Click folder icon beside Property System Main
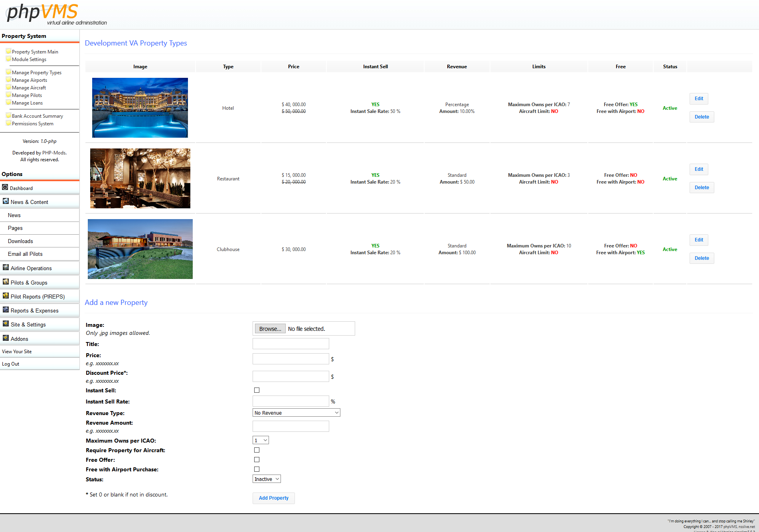Image resolution: width=759 pixels, height=532 pixels. pos(8,51)
